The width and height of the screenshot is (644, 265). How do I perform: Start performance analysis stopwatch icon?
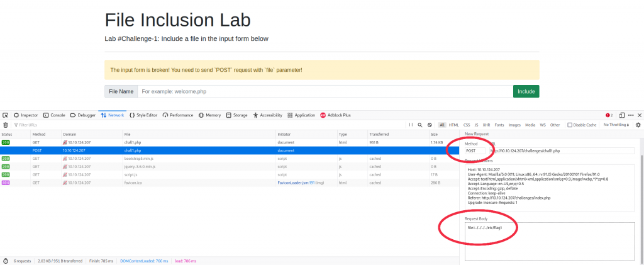[6, 260]
